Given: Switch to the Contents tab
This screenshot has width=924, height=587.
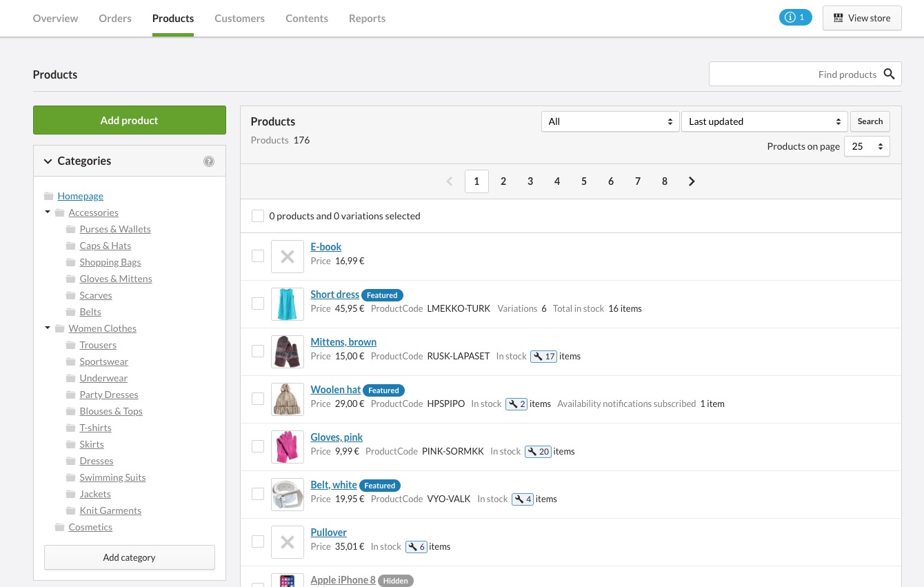Looking at the screenshot, I should point(307,19).
